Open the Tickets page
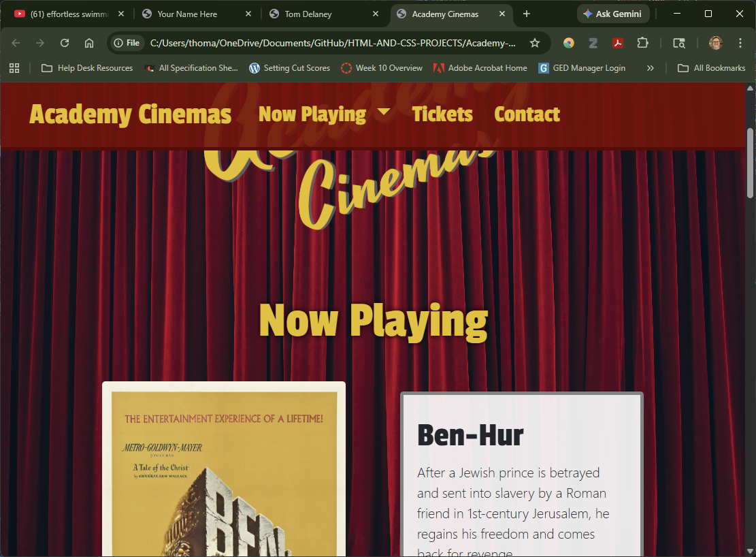The height and width of the screenshot is (557, 756). point(442,114)
